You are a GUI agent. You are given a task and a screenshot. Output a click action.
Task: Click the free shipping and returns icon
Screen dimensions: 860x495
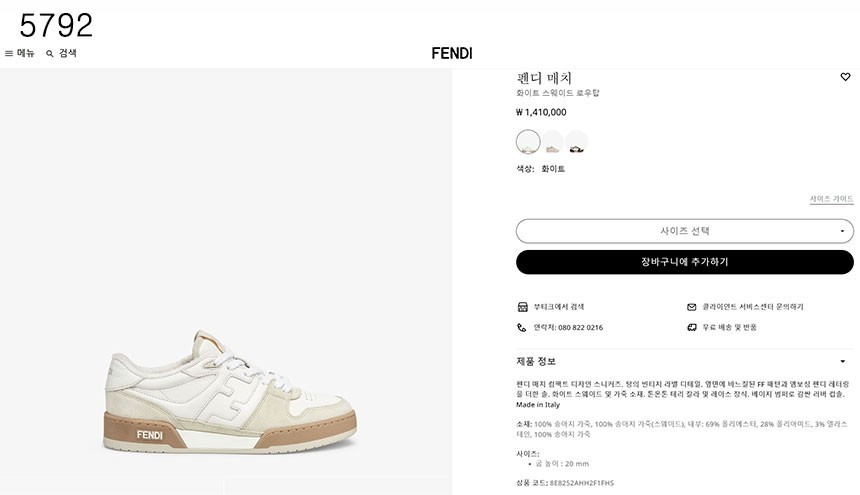pyautogui.click(x=691, y=327)
